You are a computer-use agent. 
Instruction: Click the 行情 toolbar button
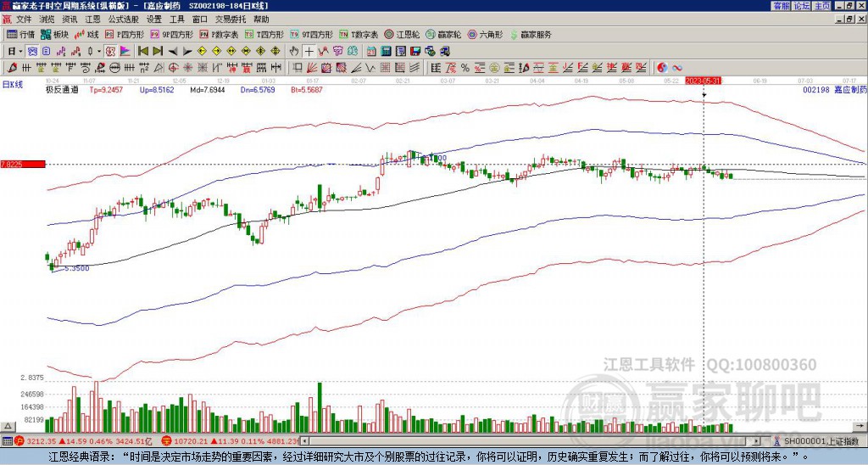coord(21,34)
